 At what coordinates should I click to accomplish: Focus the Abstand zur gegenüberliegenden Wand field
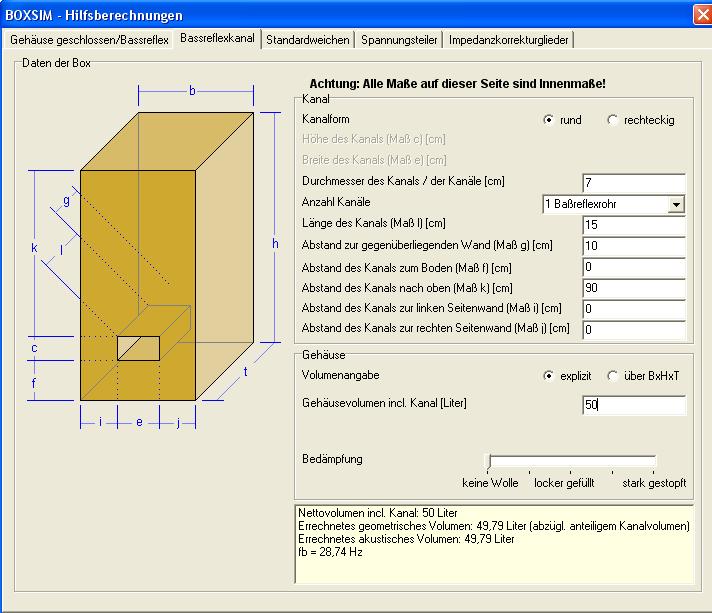(x=633, y=246)
